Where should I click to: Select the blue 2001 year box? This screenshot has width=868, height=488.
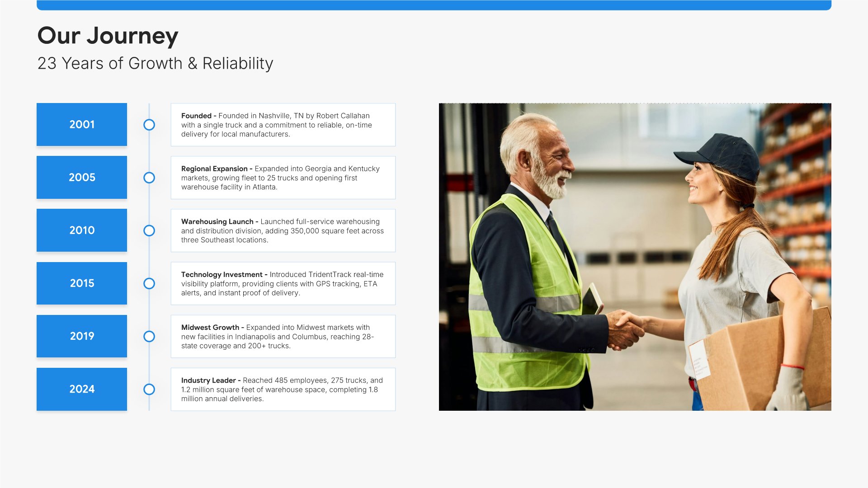point(82,125)
